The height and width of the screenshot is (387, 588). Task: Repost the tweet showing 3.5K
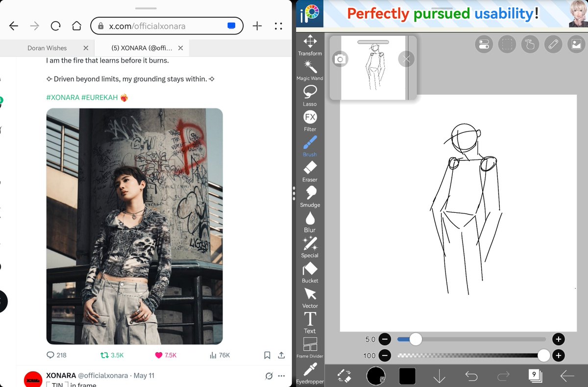[x=112, y=355]
